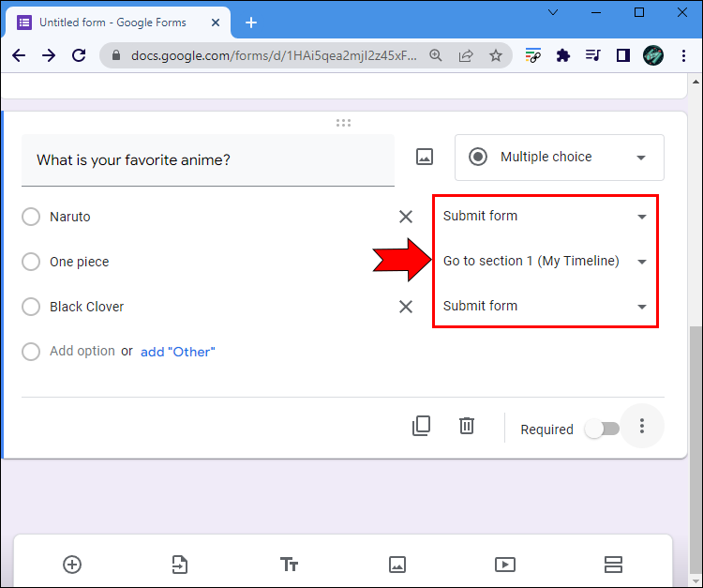
Task: Select the Naruto radio button
Action: (x=31, y=217)
